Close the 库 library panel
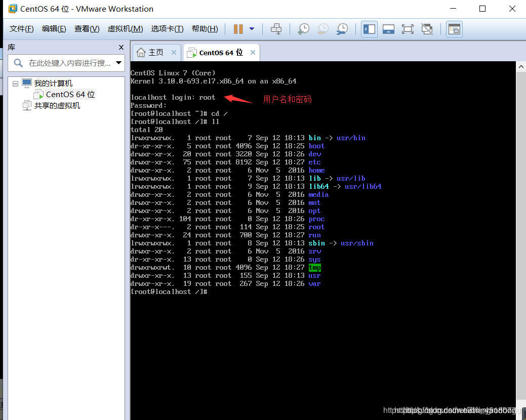The image size is (526, 420). [x=121, y=47]
